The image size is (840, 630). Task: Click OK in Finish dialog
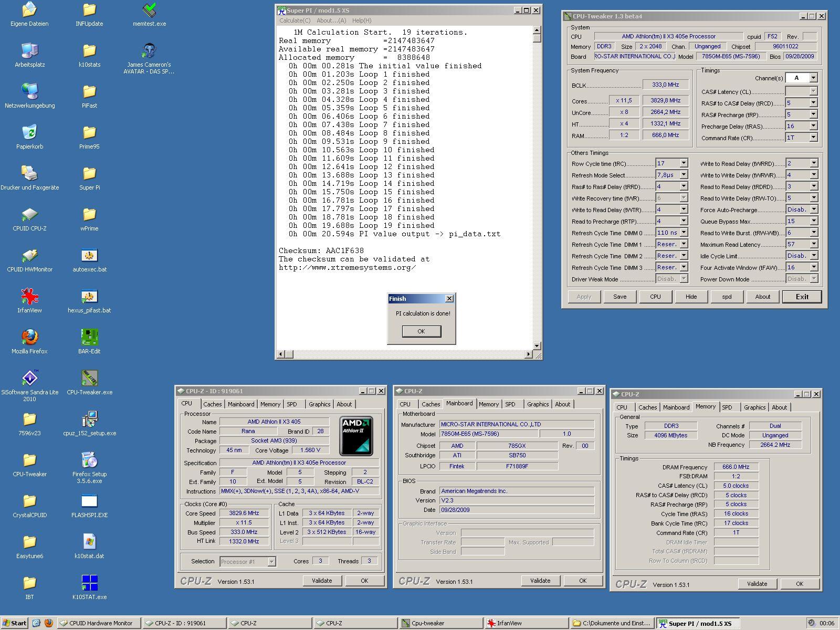pyautogui.click(x=421, y=331)
